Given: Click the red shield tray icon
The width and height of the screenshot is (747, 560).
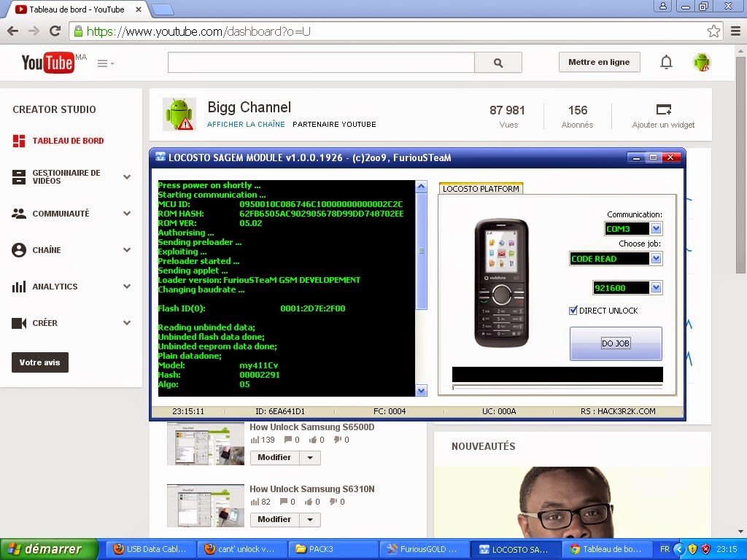Looking at the screenshot, I should tap(706, 549).
